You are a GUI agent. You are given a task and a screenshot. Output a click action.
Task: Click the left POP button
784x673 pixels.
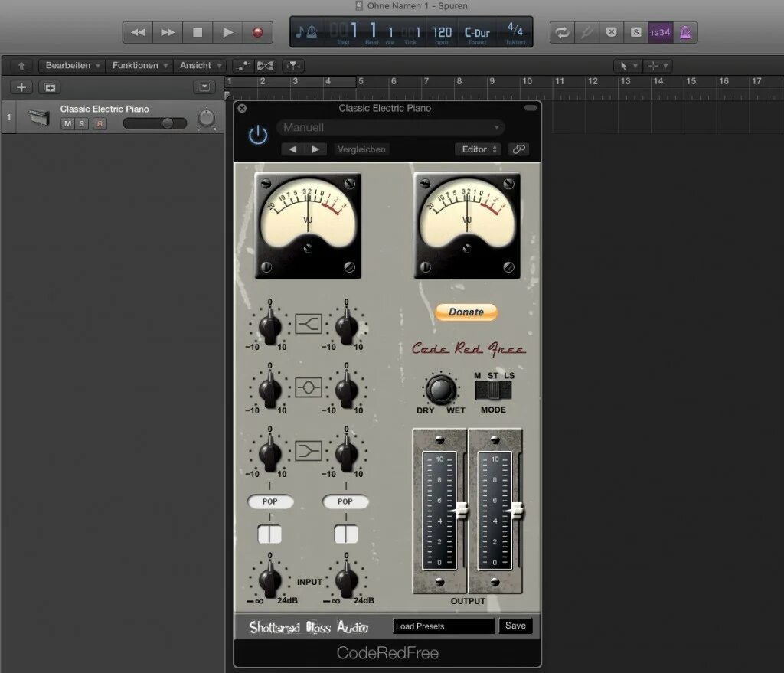(270, 501)
